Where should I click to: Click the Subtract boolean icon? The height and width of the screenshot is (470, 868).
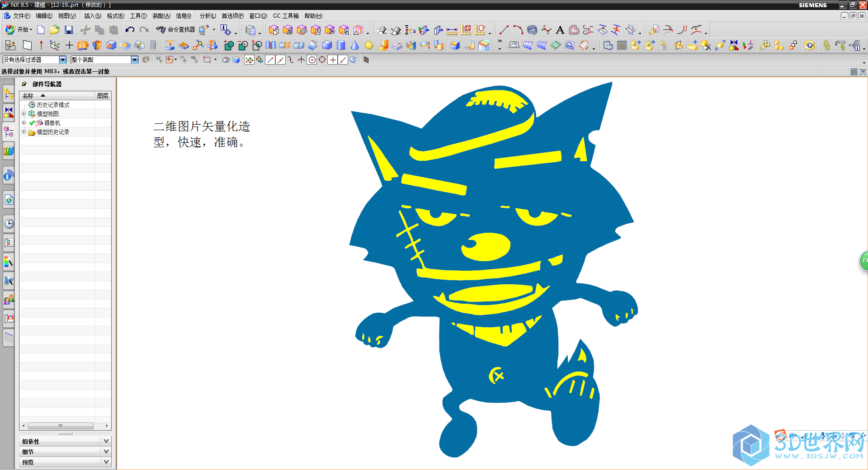pyautogui.click(x=243, y=45)
